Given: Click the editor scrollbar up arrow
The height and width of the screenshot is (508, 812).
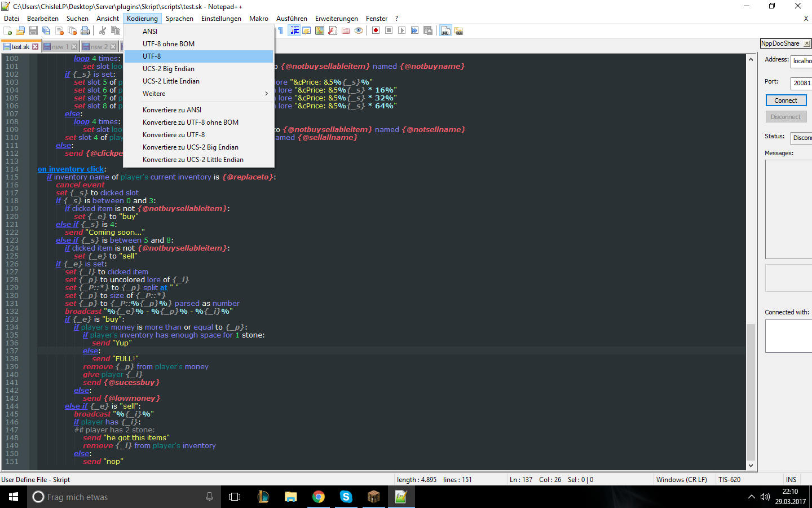Looking at the screenshot, I should pos(751,59).
